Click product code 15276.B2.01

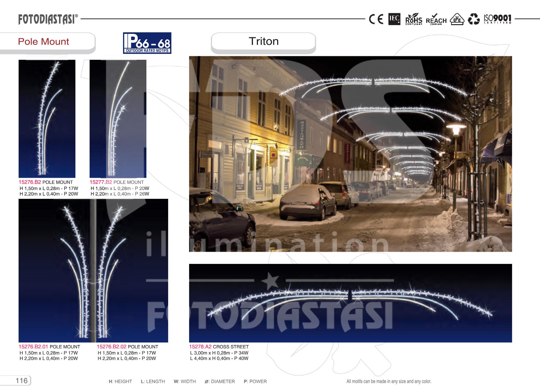(x=33, y=347)
